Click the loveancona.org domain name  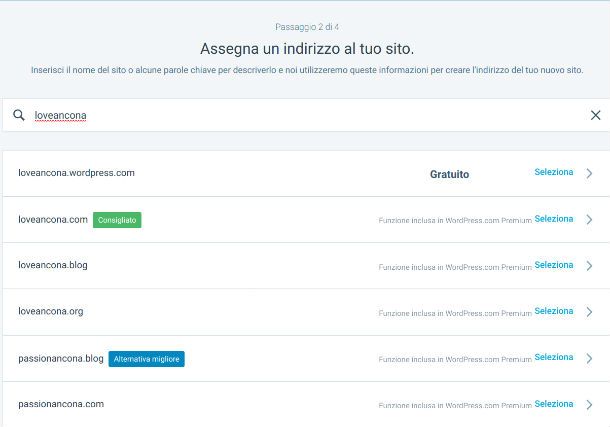tap(51, 312)
